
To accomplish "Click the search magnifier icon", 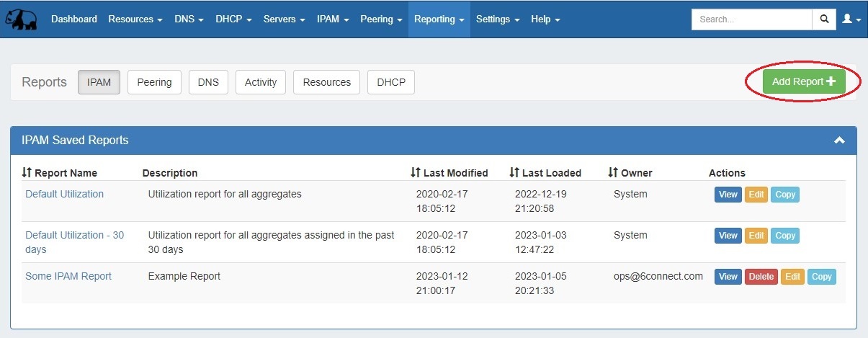I will tap(824, 19).
